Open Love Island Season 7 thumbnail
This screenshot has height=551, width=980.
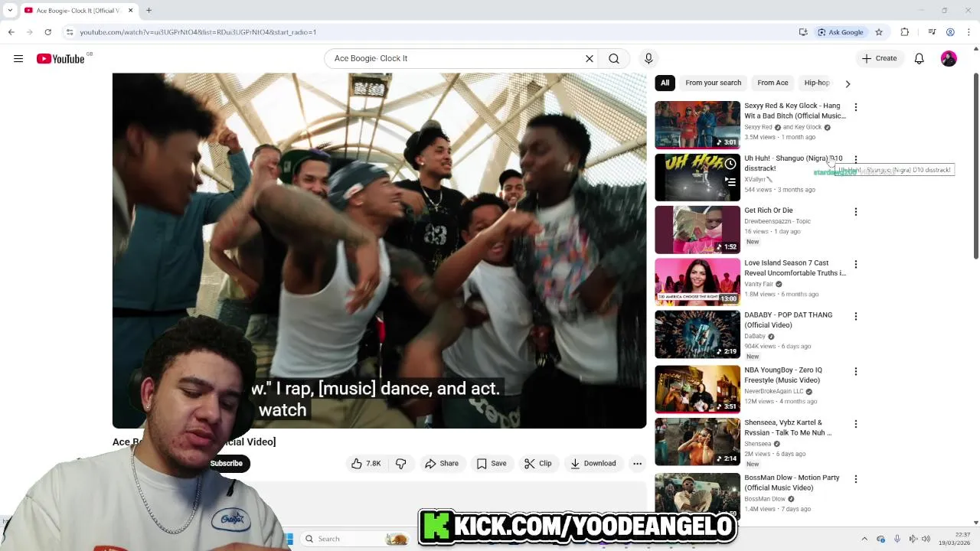(x=697, y=282)
